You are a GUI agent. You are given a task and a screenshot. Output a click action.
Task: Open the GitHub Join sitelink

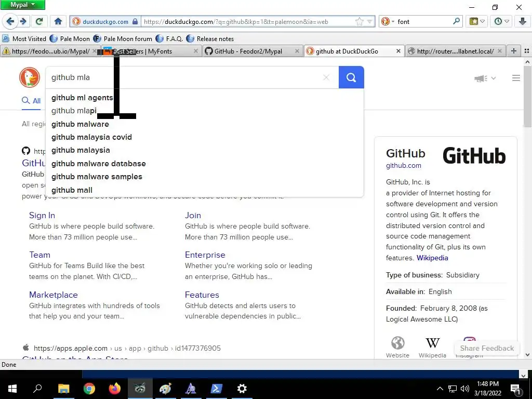[x=193, y=216]
